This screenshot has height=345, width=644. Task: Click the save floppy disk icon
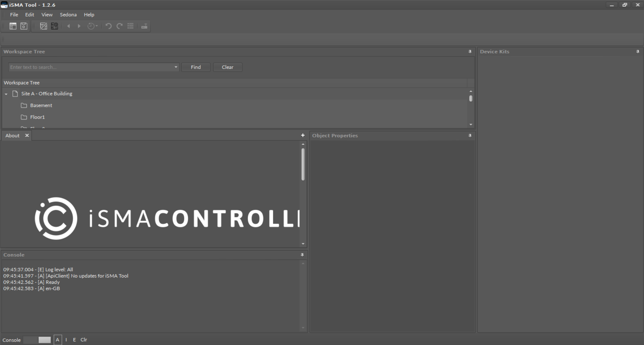pos(24,26)
